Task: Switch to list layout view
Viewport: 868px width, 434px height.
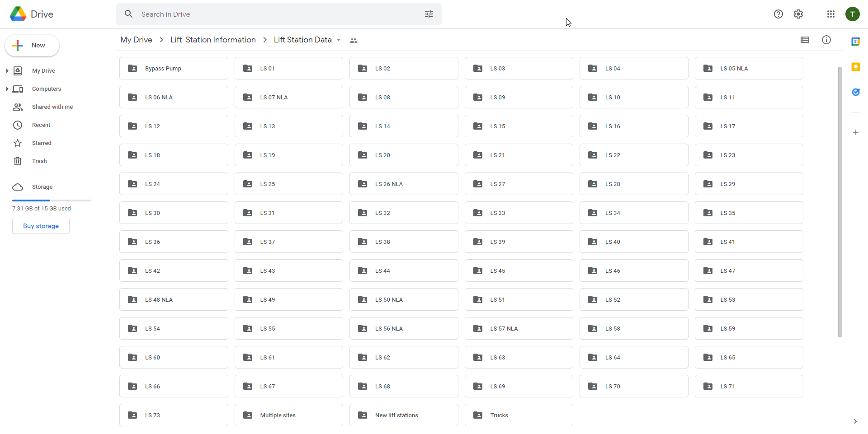Action: tap(804, 40)
